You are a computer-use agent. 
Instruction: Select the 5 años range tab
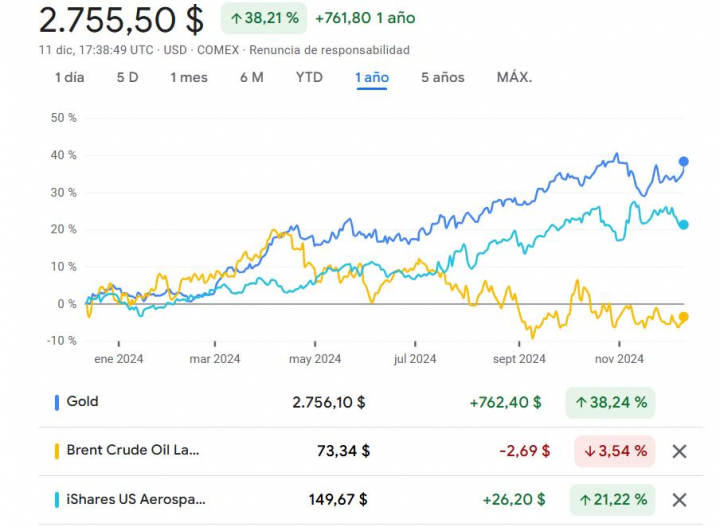tap(442, 77)
